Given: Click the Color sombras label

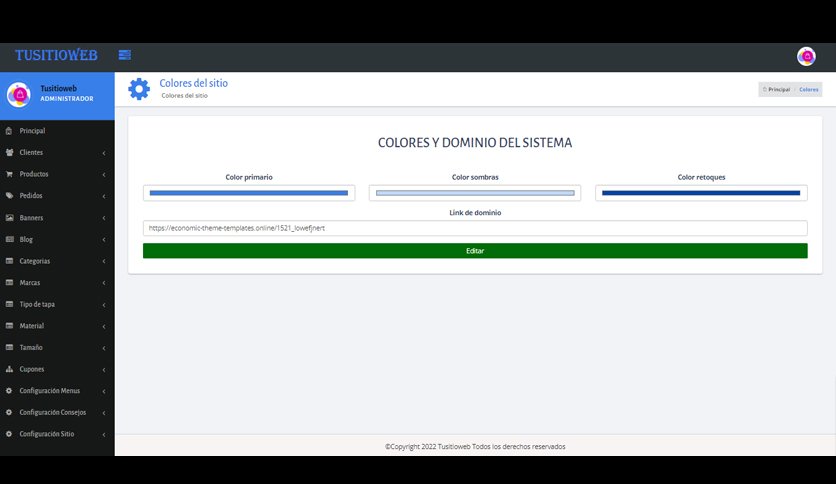Looking at the screenshot, I should (475, 177).
